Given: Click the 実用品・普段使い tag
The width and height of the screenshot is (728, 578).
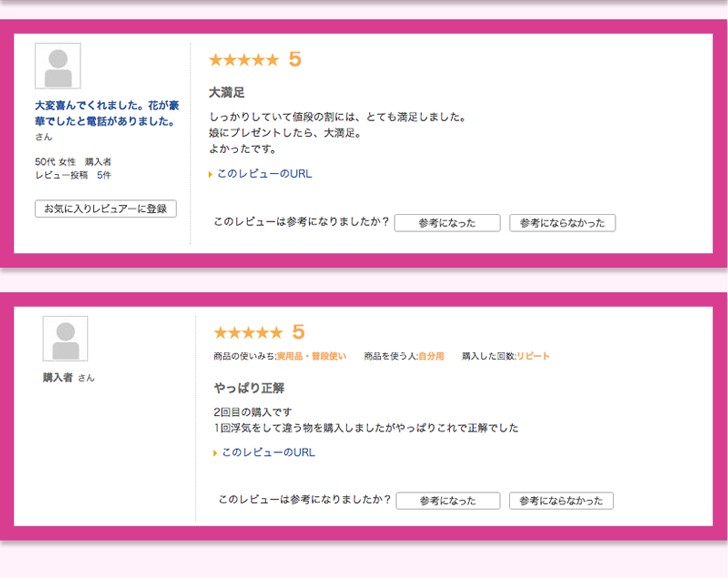Looking at the screenshot, I should click(312, 356).
